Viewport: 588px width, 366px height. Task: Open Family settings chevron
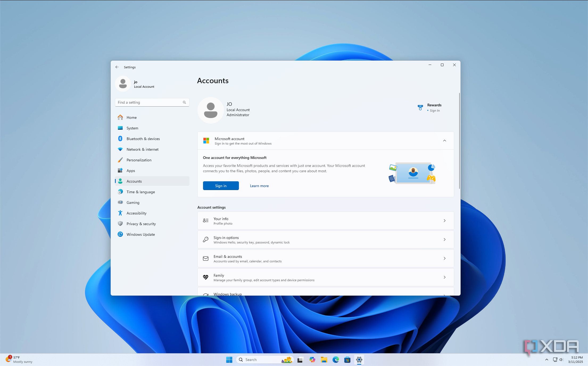click(444, 277)
